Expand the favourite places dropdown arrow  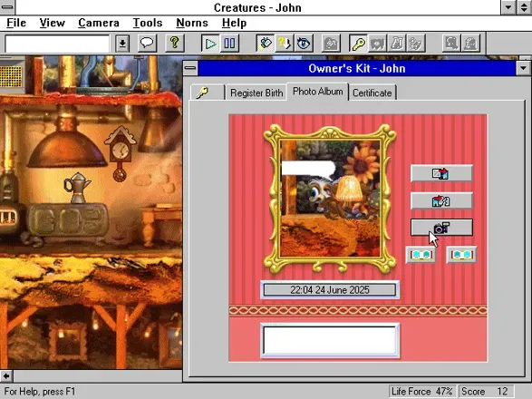[122, 44]
